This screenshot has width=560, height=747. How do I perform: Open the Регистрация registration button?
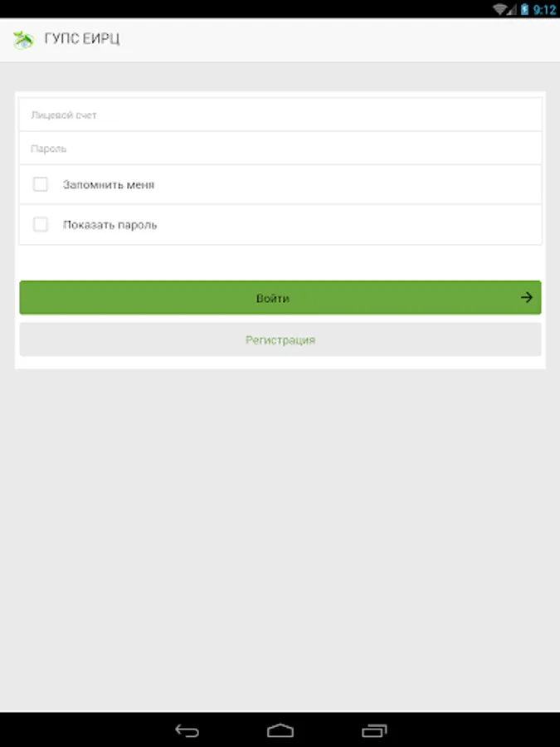point(280,339)
